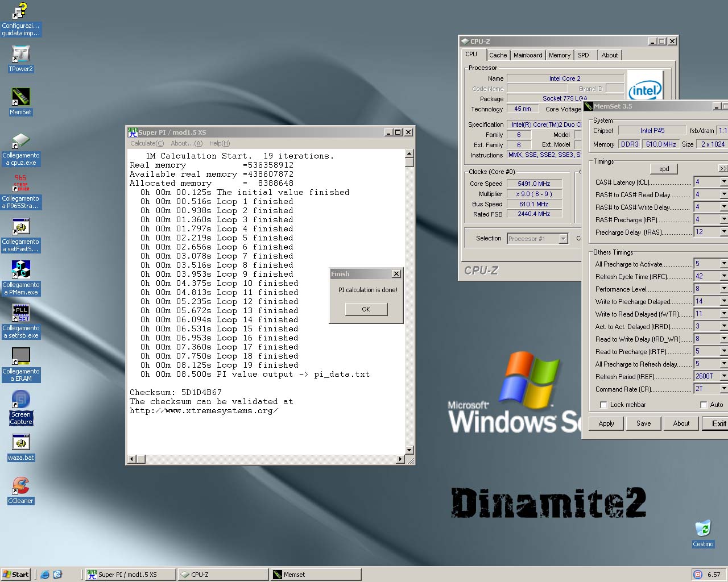
Task: Open the Collegamento a setfsb.exe shortcut
Action: pos(20,322)
